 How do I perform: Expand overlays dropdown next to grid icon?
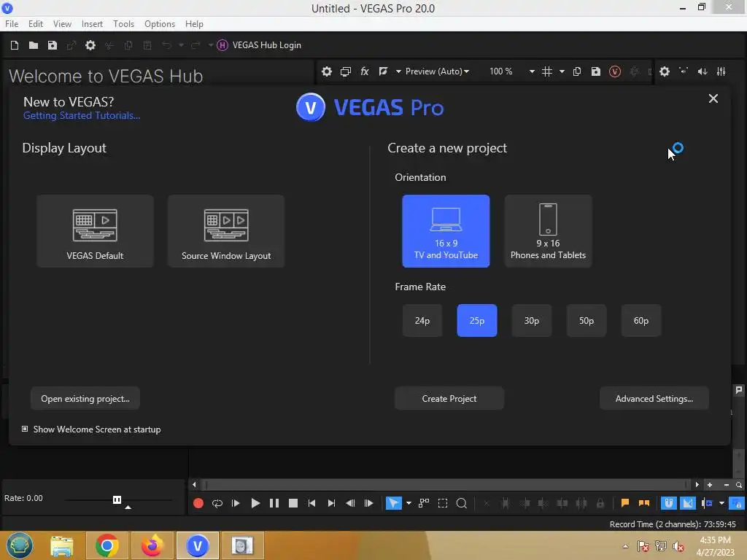562,71
